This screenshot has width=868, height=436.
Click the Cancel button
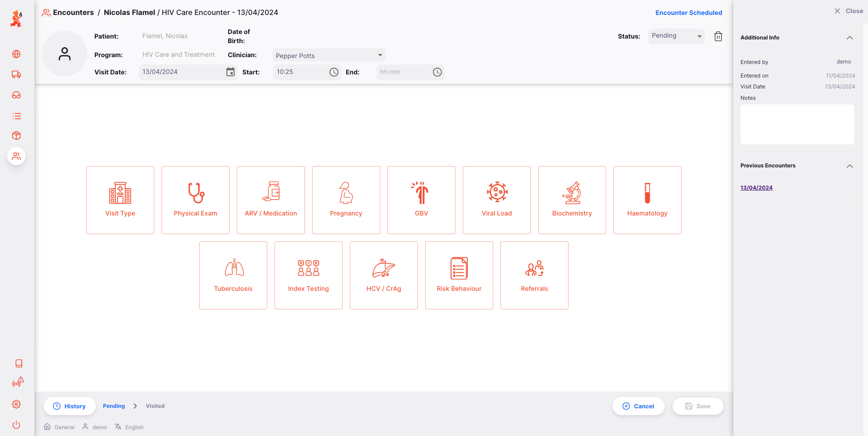tap(638, 406)
